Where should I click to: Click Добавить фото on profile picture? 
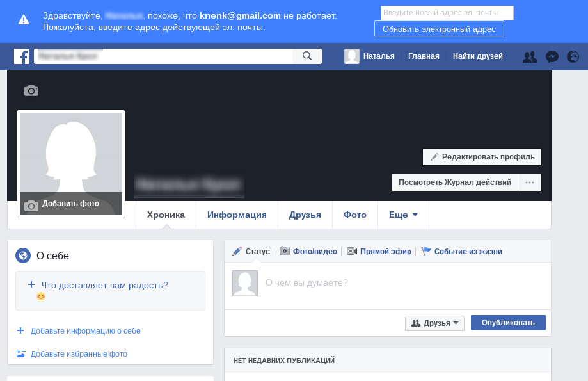70,204
